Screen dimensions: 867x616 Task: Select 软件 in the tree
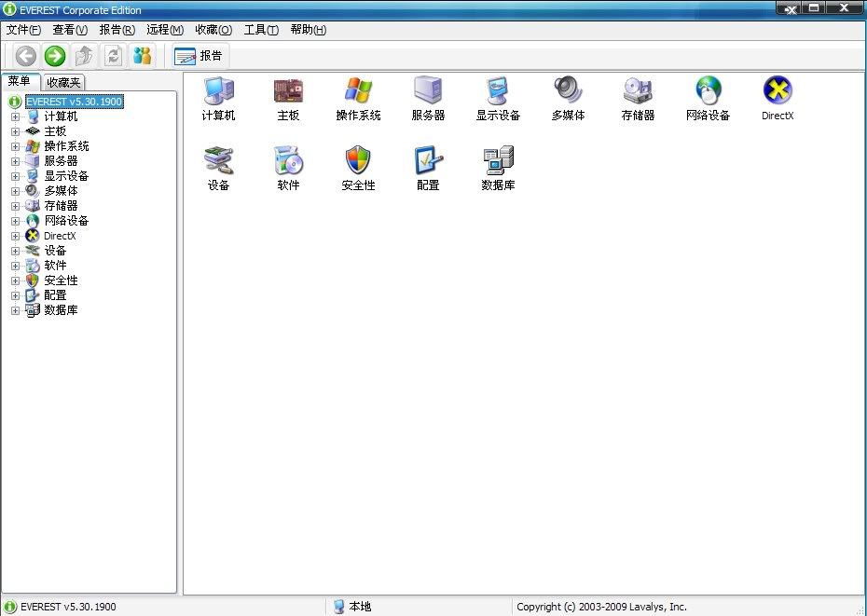tap(55, 266)
